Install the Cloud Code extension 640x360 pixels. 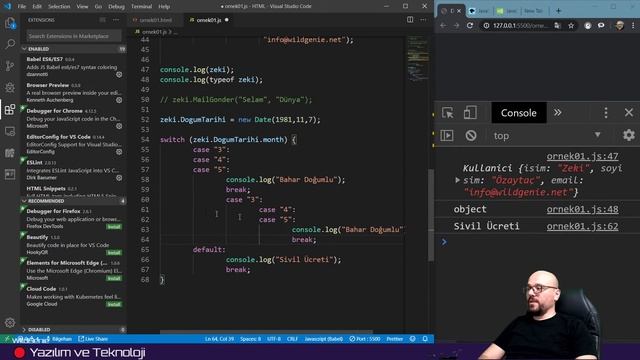pos(114,304)
